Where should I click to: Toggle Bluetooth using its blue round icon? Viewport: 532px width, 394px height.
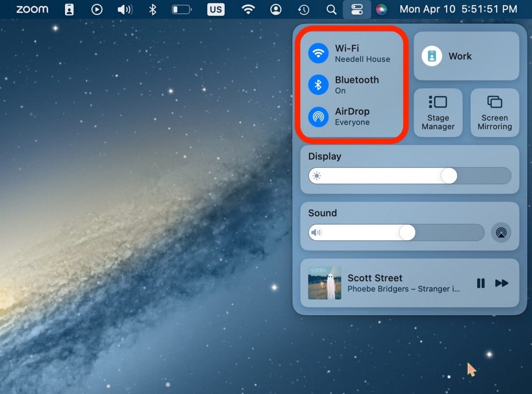[x=318, y=85]
